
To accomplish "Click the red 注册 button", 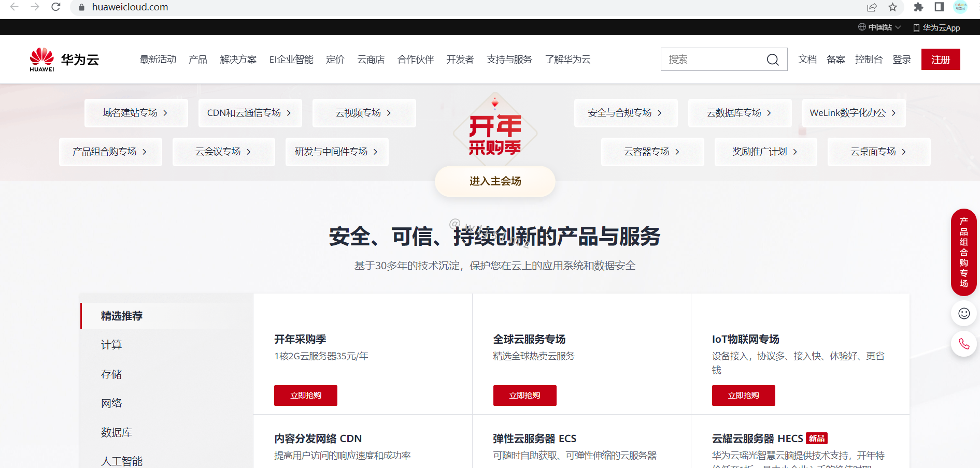I will 941,60.
